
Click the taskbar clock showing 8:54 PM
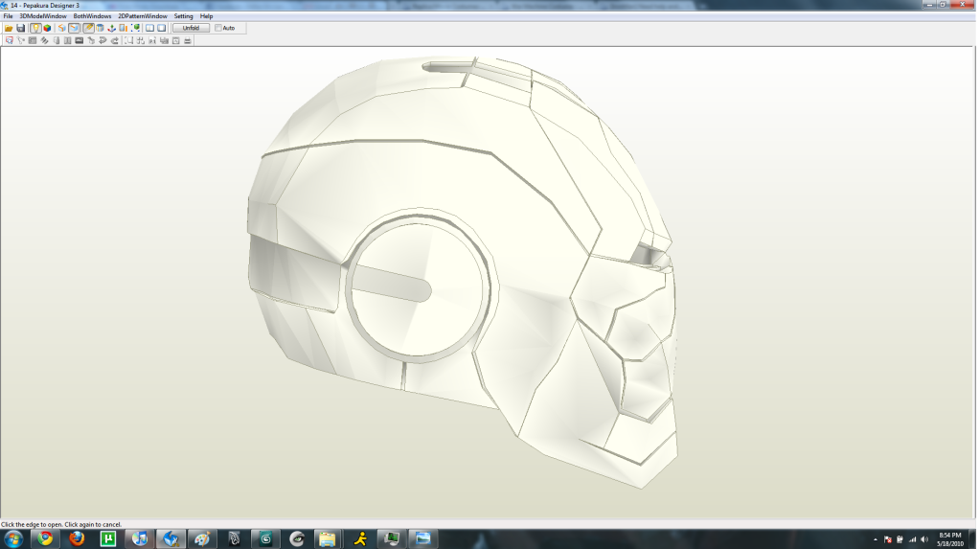pos(950,539)
